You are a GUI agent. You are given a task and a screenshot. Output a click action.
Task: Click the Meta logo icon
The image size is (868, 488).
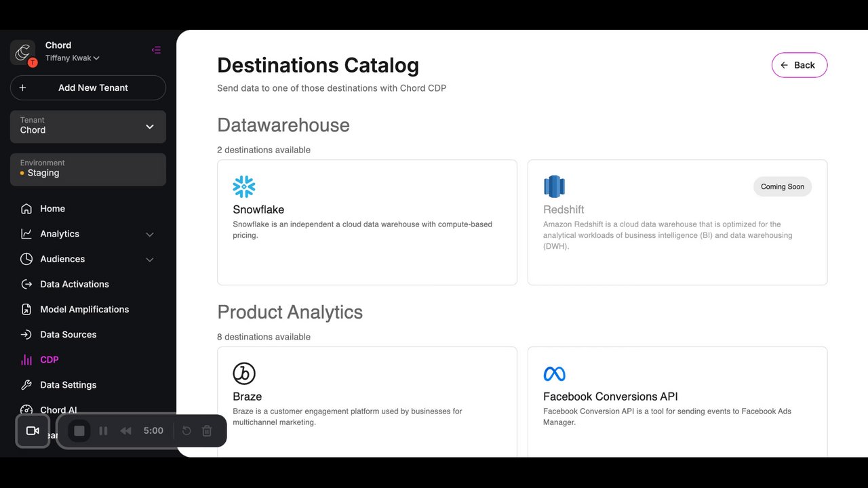click(x=554, y=373)
